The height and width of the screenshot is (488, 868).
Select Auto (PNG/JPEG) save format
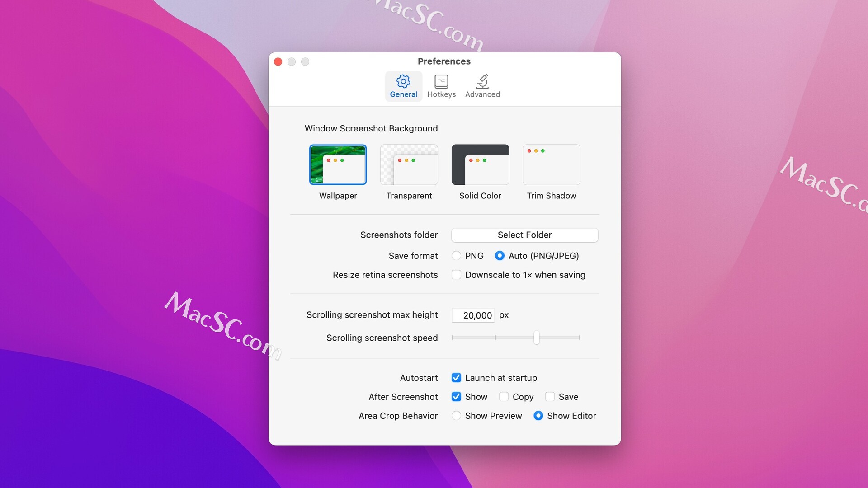(x=500, y=256)
